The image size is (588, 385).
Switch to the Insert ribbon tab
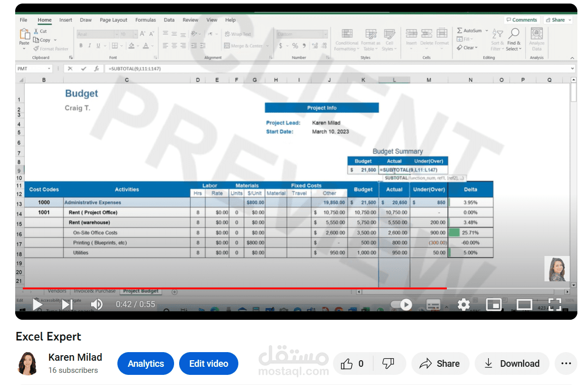(x=65, y=20)
